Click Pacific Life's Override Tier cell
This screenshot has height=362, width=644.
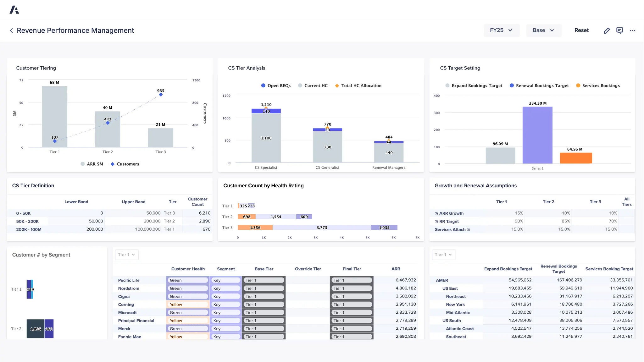point(308,280)
